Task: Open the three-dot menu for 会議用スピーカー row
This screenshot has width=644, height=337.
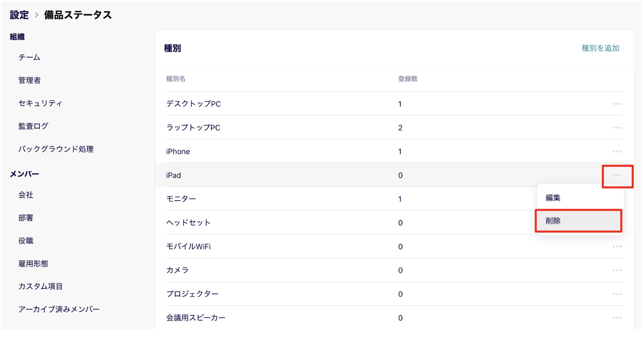Action: pos(617,318)
